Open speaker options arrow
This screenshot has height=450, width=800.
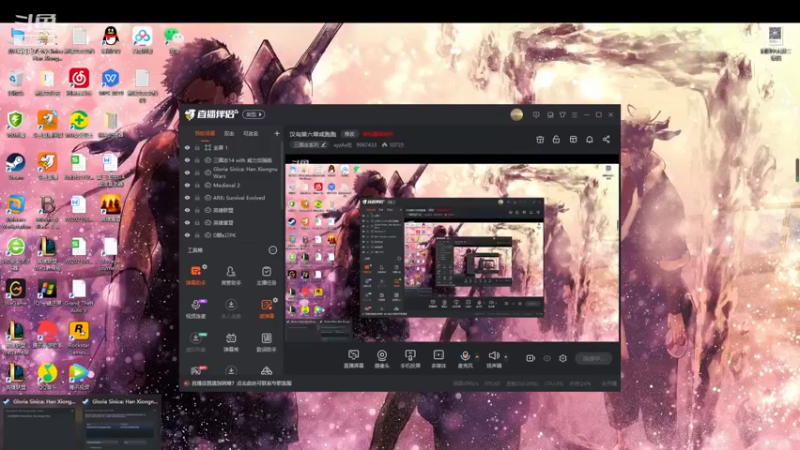pyautogui.click(x=506, y=357)
